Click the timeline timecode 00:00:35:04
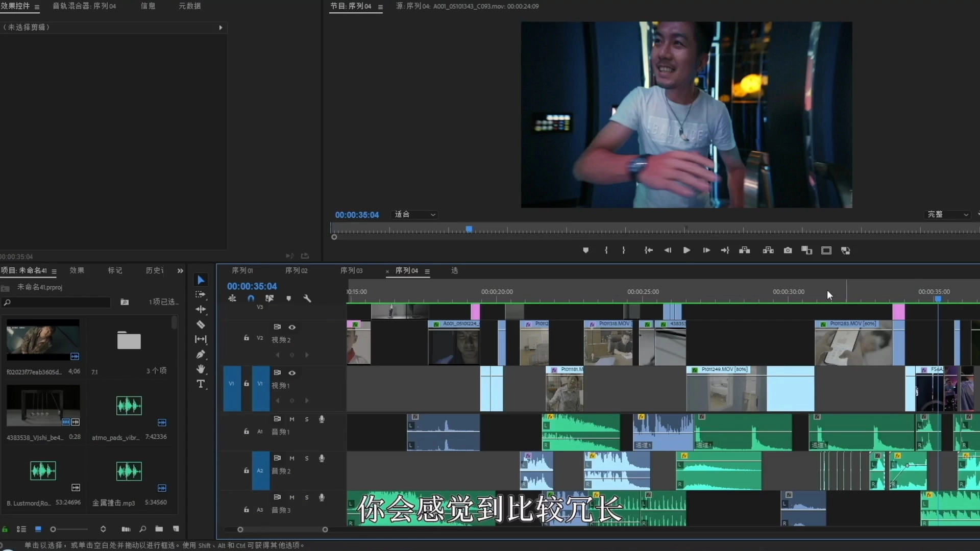Screen dimensions: 980x551 click(252, 286)
